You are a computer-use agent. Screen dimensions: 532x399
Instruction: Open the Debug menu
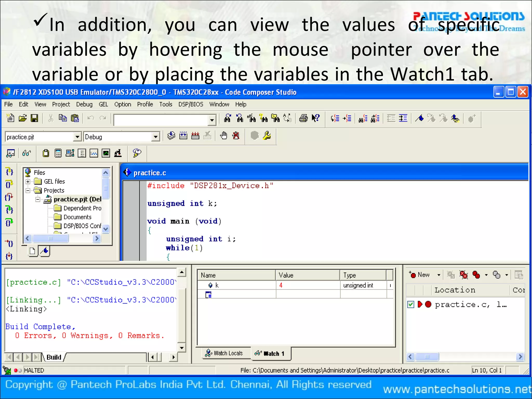(x=84, y=104)
